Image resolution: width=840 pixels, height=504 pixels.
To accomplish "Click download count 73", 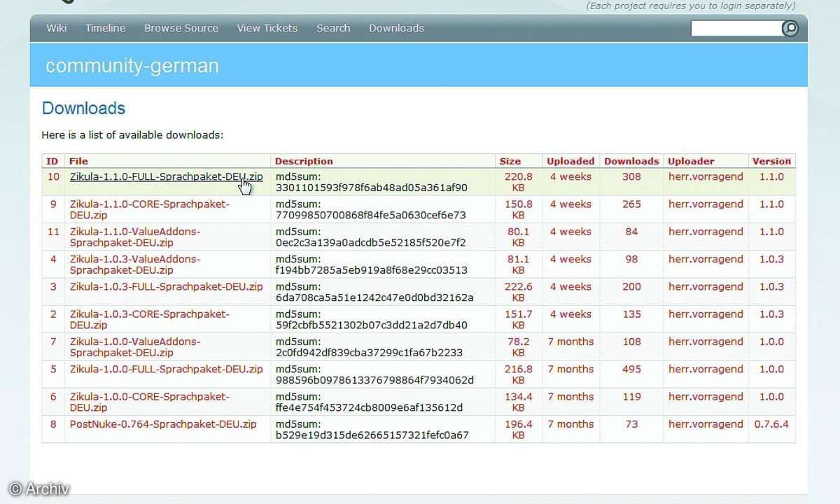I will (631, 424).
